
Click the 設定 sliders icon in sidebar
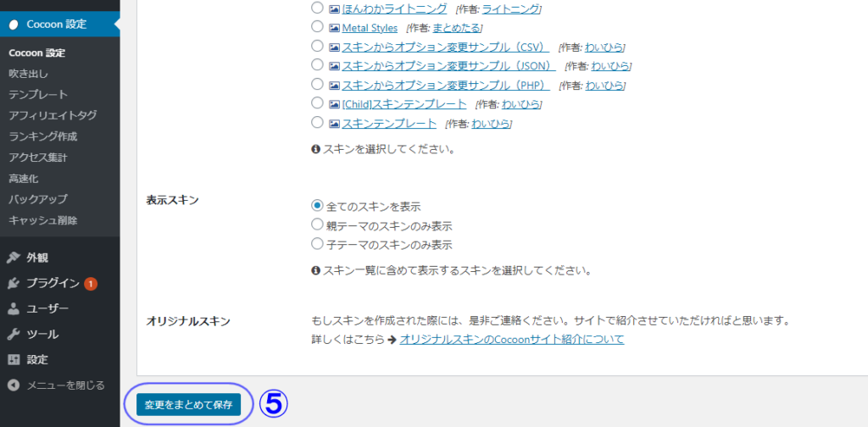(13, 359)
